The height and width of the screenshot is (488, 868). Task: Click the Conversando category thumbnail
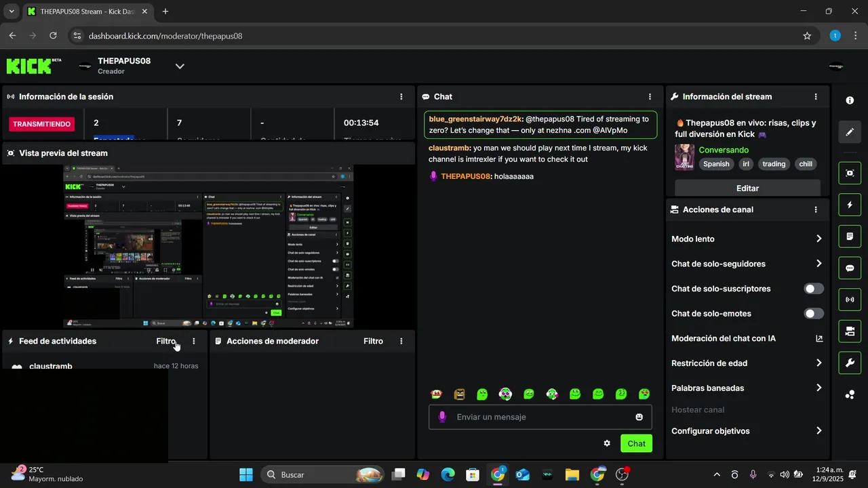tap(684, 157)
